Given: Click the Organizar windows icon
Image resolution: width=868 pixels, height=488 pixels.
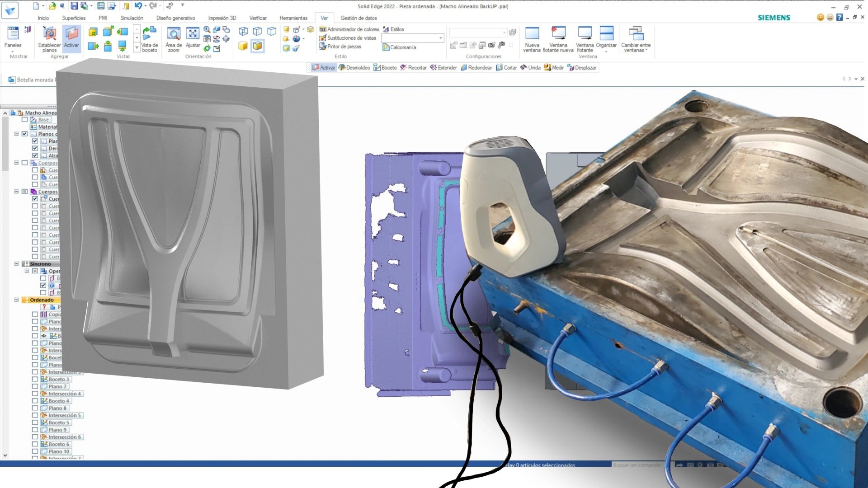Looking at the screenshot, I should click(x=606, y=39).
